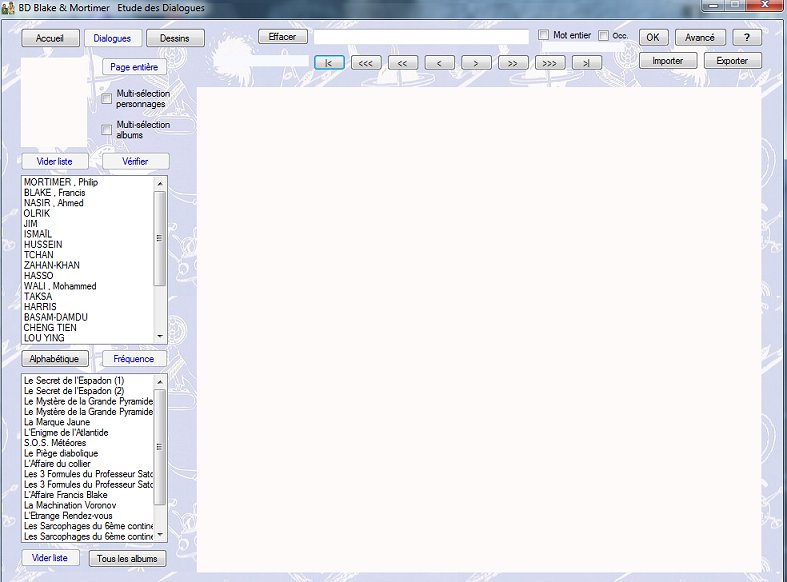Select ISMAÏL character
787x582 pixels.
[88, 234]
